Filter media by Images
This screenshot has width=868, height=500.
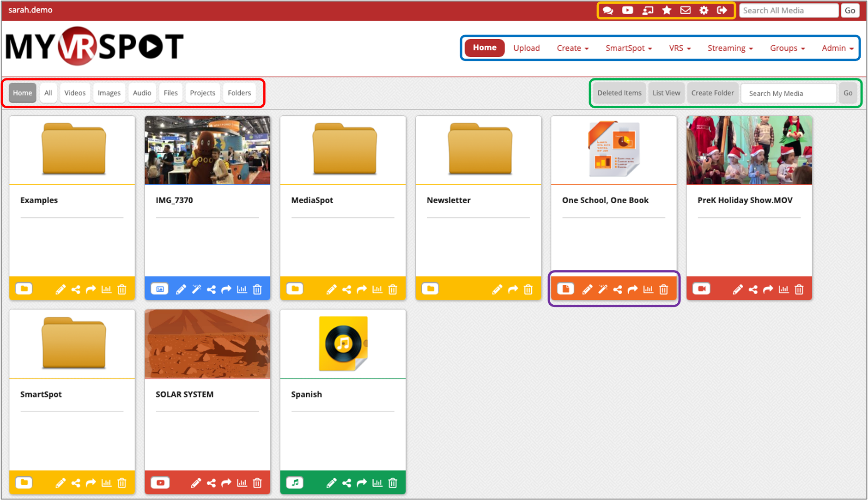click(x=109, y=93)
